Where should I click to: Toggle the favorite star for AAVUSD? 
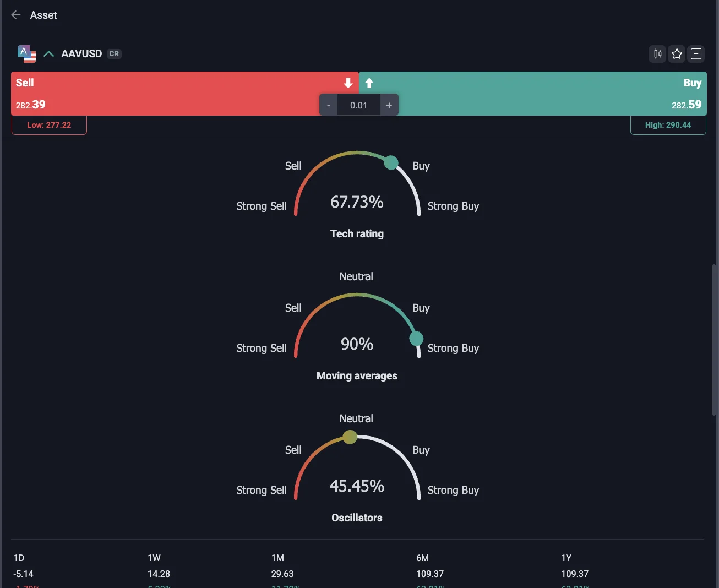[x=677, y=53]
